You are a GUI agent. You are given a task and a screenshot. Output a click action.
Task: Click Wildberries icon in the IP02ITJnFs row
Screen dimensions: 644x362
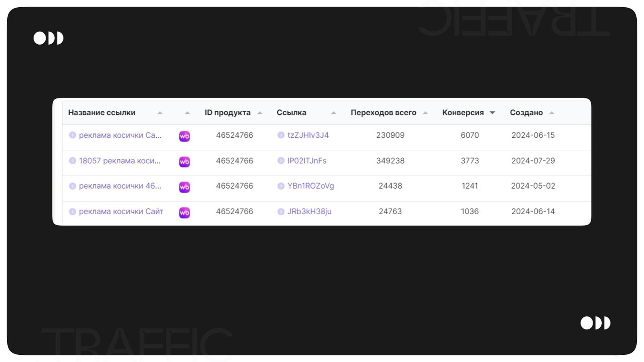coord(185,162)
